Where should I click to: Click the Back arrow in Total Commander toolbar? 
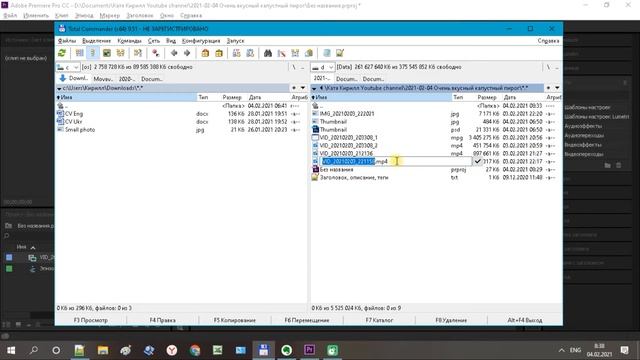click(174, 53)
